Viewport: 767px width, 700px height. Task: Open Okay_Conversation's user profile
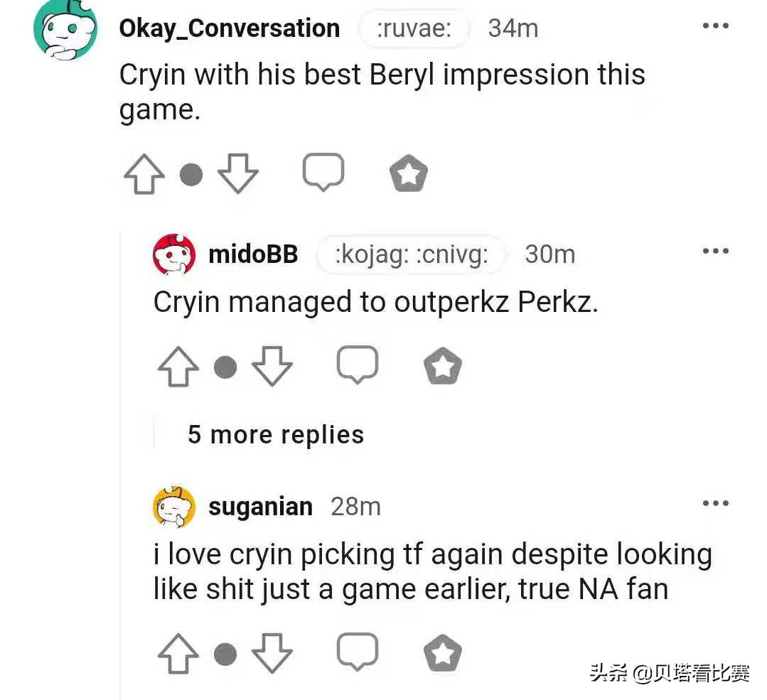click(229, 28)
